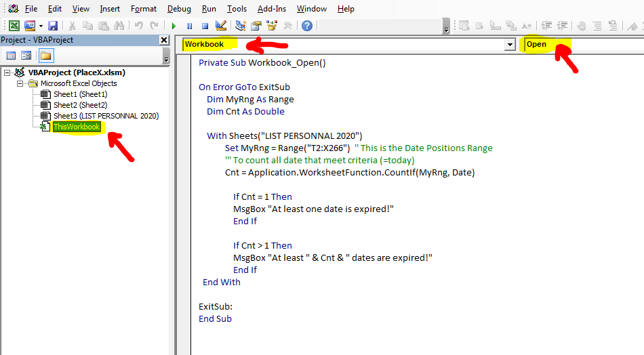The width and height of the screenshot is (644, 355).
Task: Click the Break pause icon
Action: 189,26
